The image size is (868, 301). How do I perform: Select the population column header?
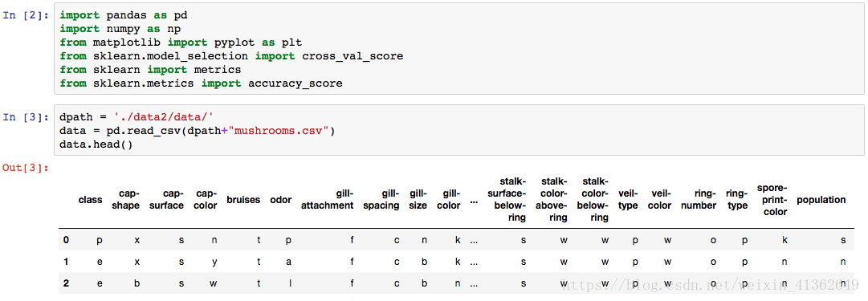[821, 200]
